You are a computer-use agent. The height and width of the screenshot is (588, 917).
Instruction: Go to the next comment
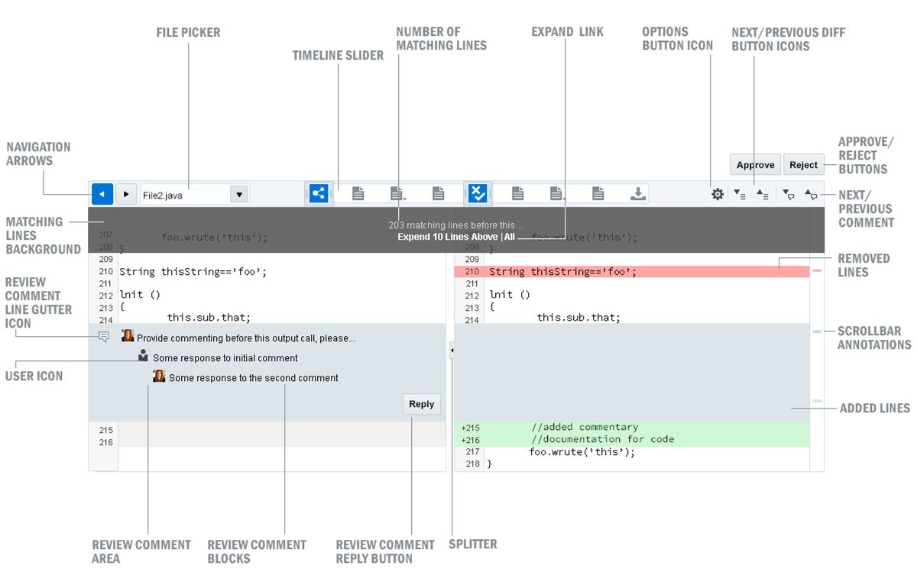click(789, 194)
